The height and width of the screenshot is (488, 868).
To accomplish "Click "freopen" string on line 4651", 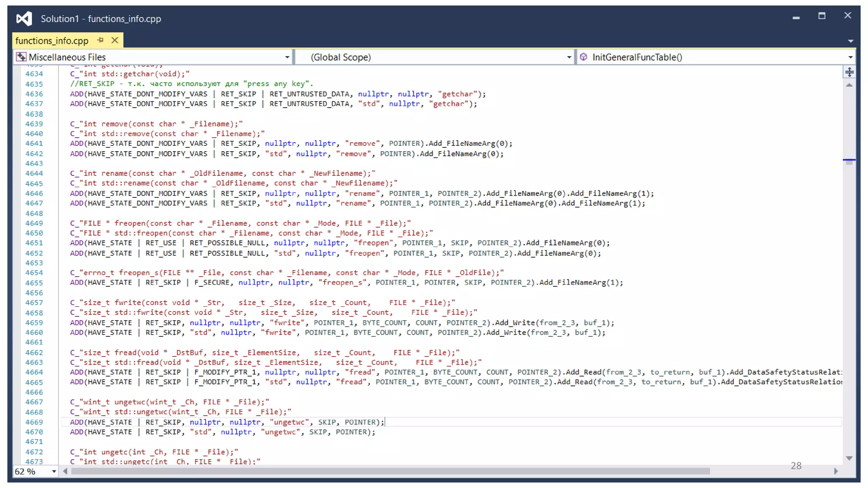I will pos(373,243).
